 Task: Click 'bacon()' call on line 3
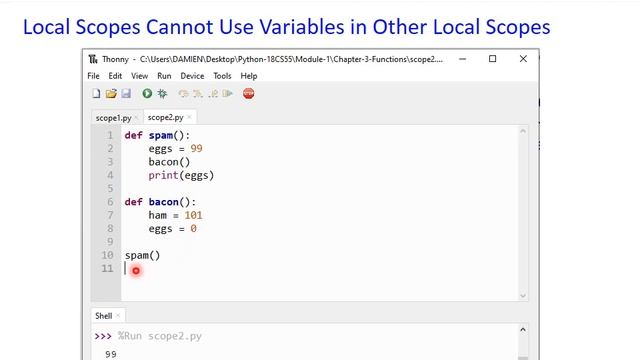[x=169, y=162]
